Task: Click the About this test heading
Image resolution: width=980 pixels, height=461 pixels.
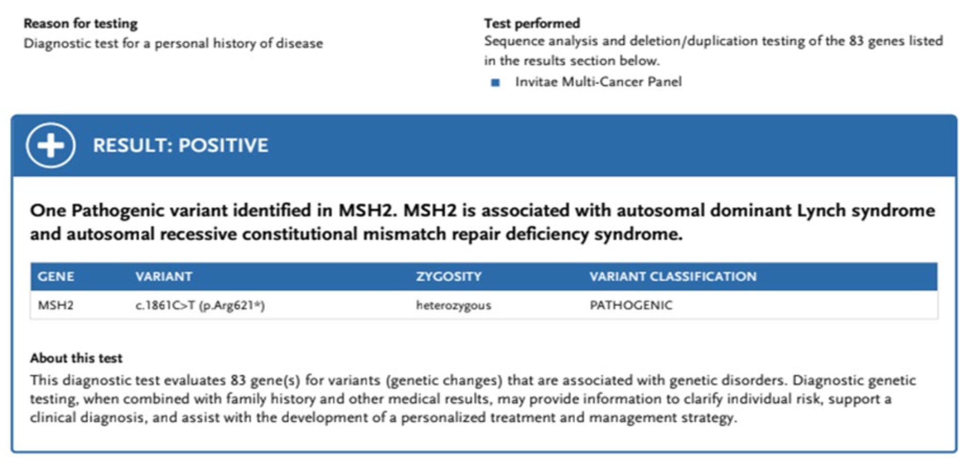Action: tap(76, 358)
